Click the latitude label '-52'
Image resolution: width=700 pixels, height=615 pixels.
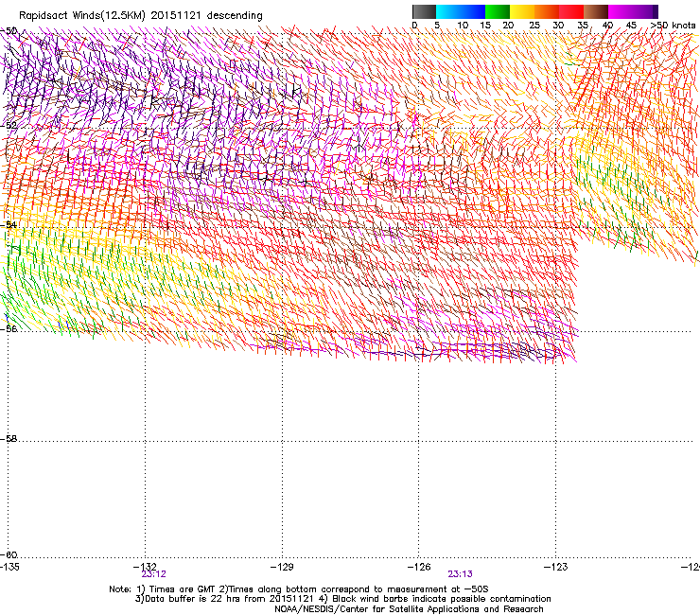(9, 126)
